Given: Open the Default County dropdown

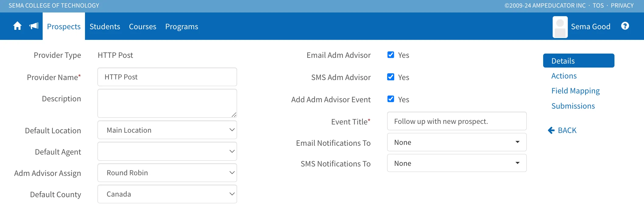Looking at the screenshot, I should coord(167,194).
